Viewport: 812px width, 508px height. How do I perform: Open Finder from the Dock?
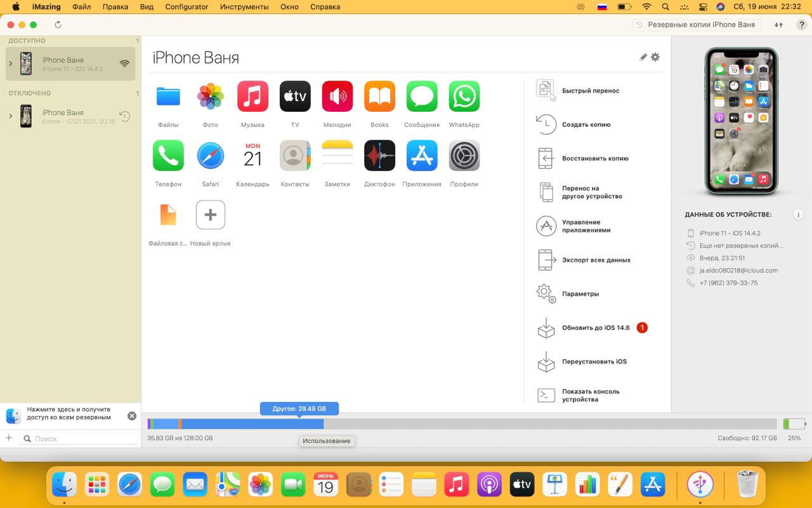pyautogui.click(x=65, y=485)
